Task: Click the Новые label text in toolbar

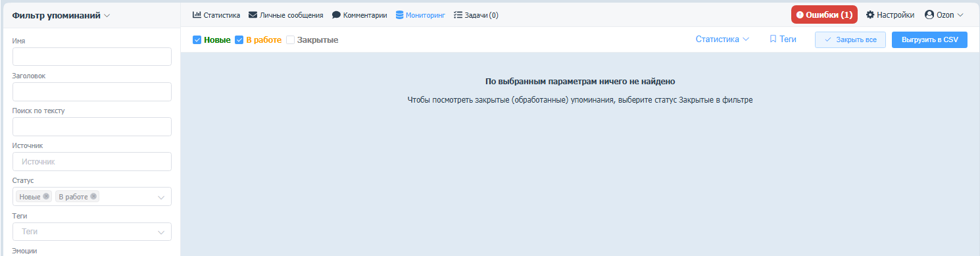Action: (217, 40)
